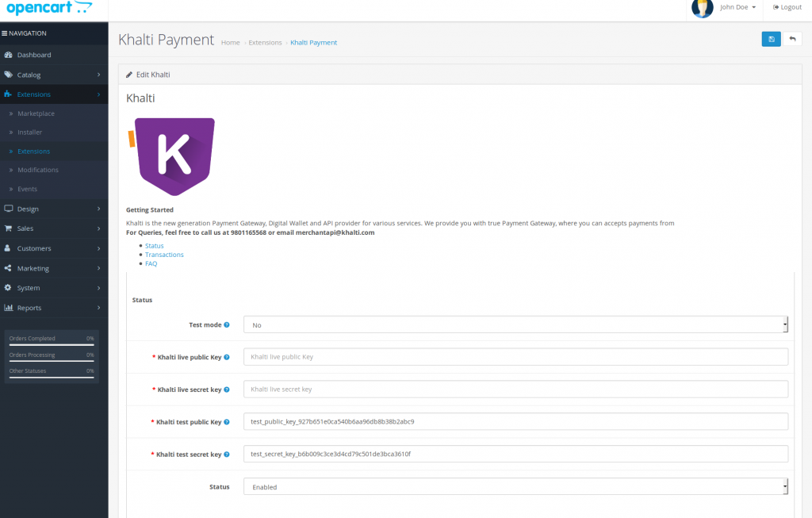Click the OpenCart logo
The width and height of the screenshot is (812, 518).
click(x=49, y=8)
